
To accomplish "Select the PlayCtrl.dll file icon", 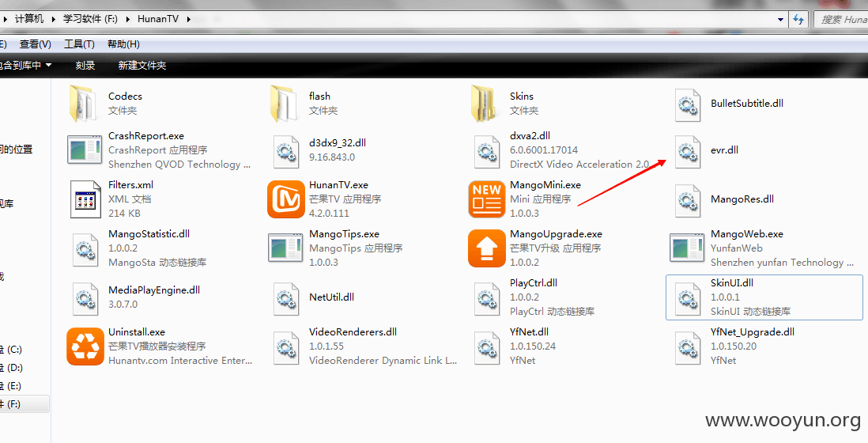I will click(487, 297).
